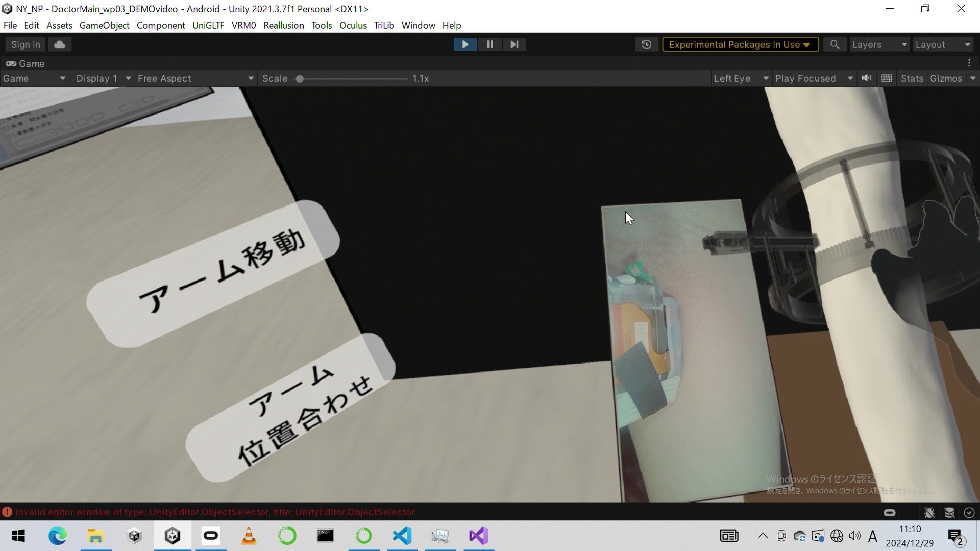Viewport: 980px width, 551px height.
Task: Toggle the Gizmos button
Action: click(x=946, y=78)
